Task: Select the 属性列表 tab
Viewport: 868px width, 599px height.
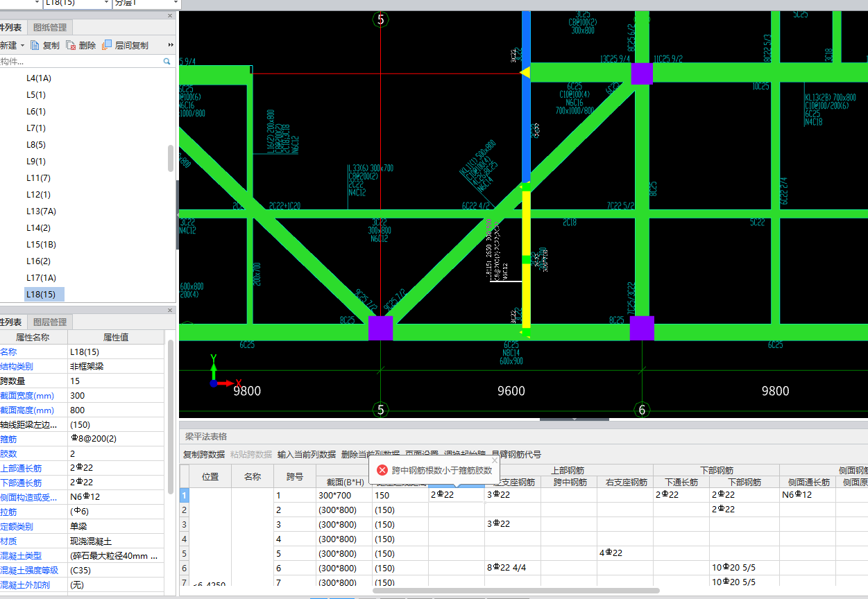Action: click(11, 322)
